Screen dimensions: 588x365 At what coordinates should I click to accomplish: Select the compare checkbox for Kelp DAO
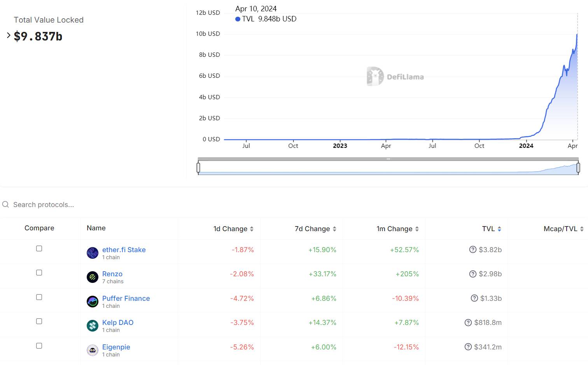(39, 321)
